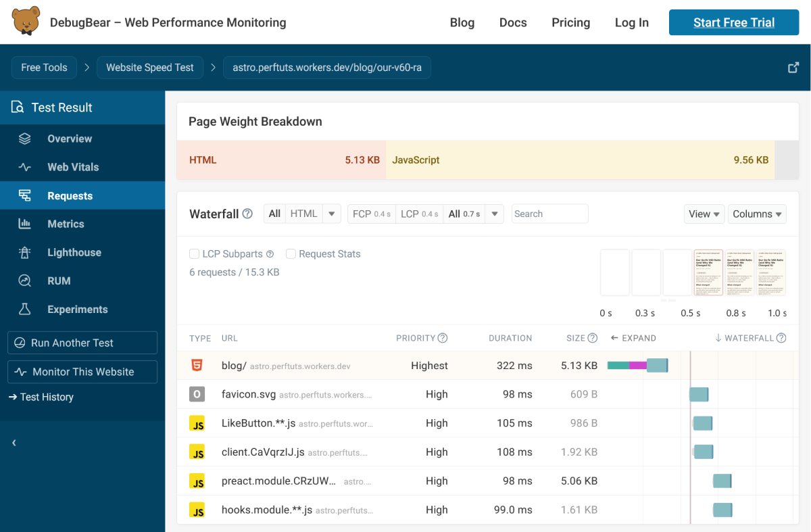Click the Web Vitals pulse icon
Viewport: 811px width, 532px height.
tap(25, 167)
